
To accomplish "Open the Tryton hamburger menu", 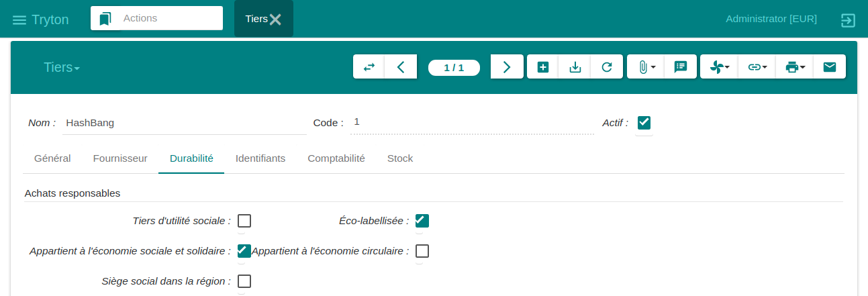I will pyautogui.click(x=19, y=20).
